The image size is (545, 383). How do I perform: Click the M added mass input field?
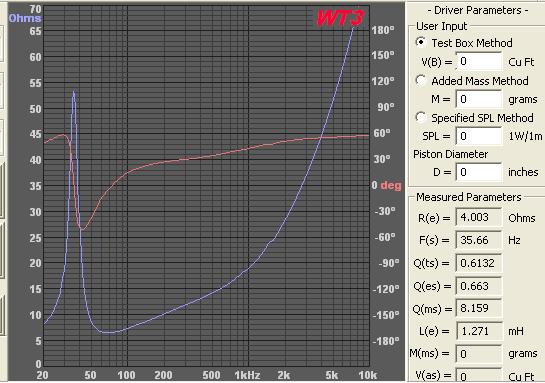point(479,99)
